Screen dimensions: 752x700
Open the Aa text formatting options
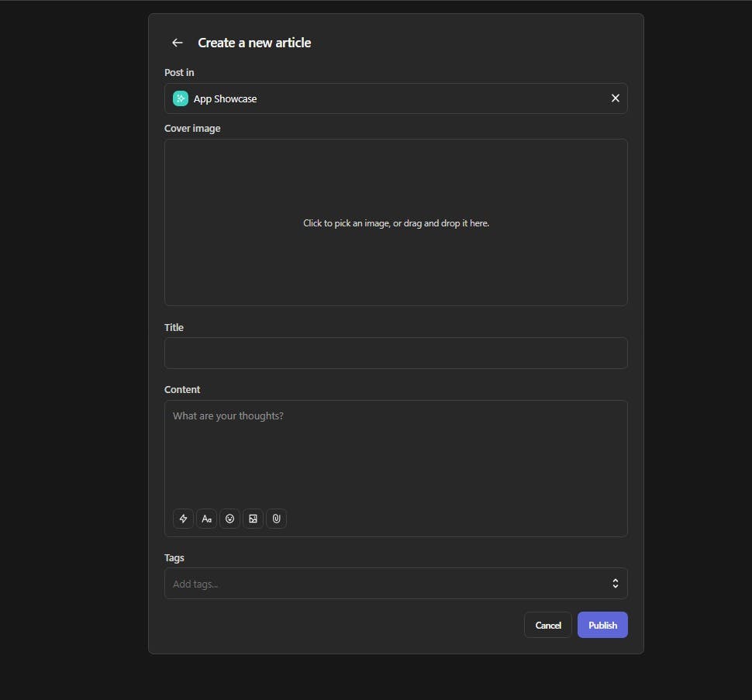coord(206,519)
